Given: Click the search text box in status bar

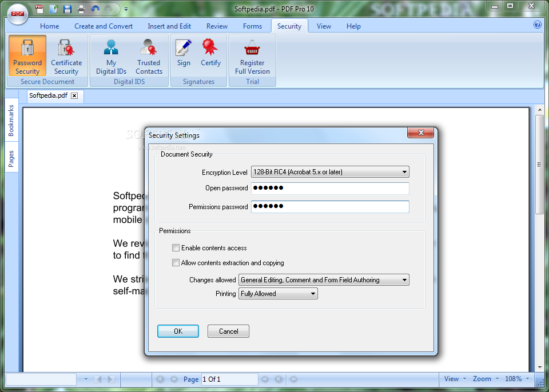Looking at the screenshot, I should pos(41,379).
